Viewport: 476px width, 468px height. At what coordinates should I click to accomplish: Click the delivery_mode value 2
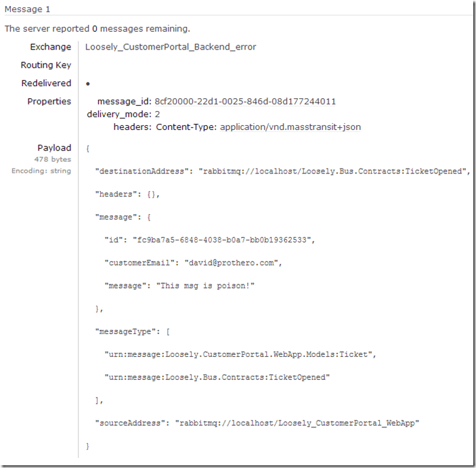(x=157, y=114)
